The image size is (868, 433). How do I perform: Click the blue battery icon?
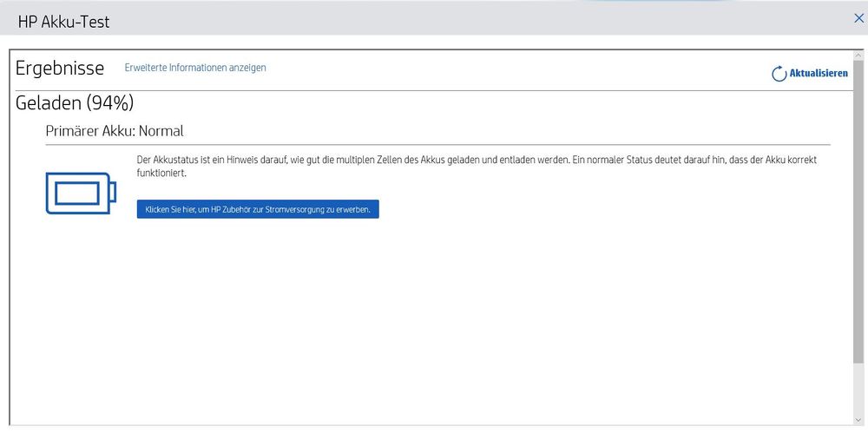coord(81,193)
